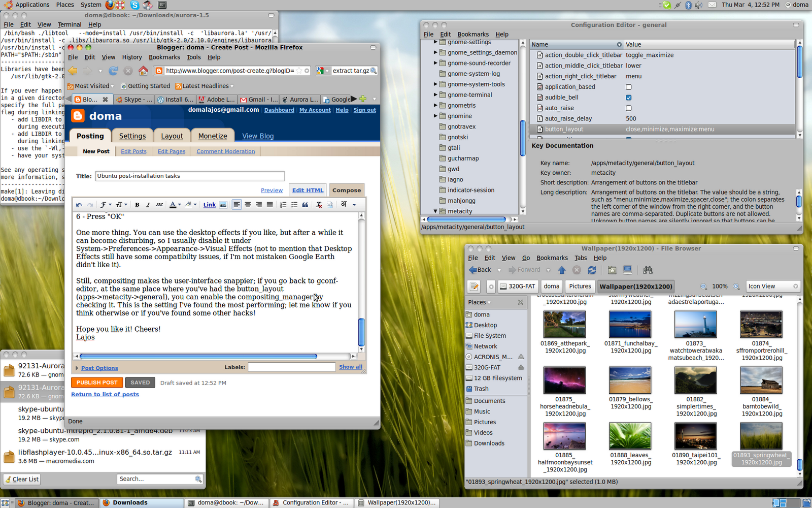The height and width of the screenshot is (508, 812).
Task: Click the Firefox back arrow button
Action: coord(73,71)
